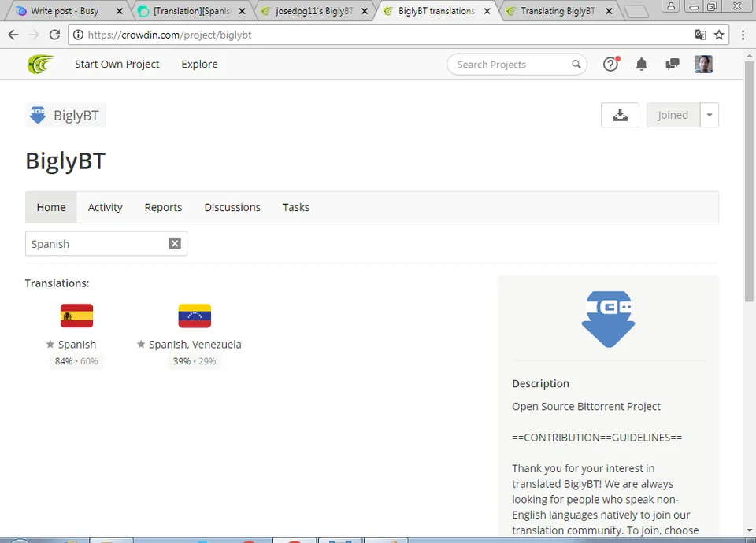Click the Spanish language name link
The image size is (756, 543).
click(x=77, y=345)
